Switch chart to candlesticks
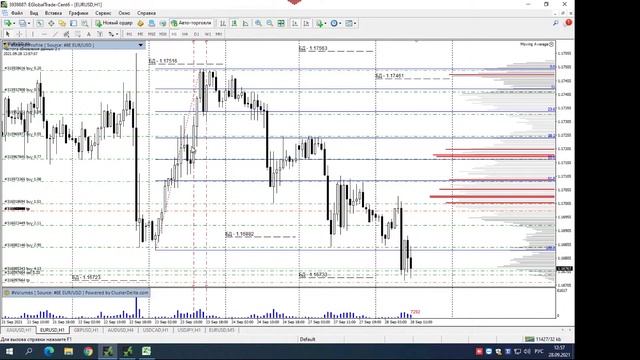 (234, 23)
